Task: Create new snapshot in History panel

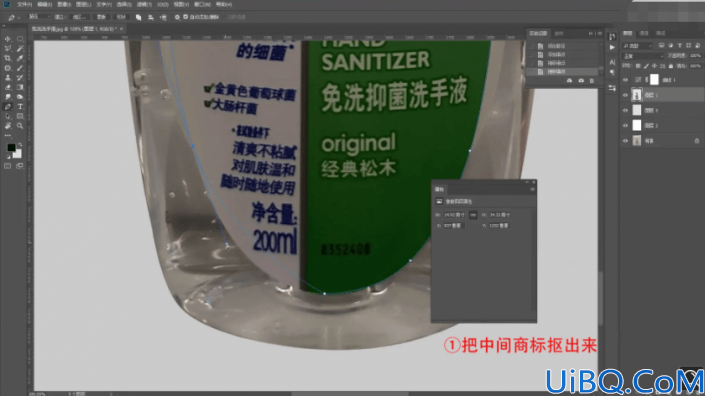Action: pyautogui.click(x=581, y=80)
